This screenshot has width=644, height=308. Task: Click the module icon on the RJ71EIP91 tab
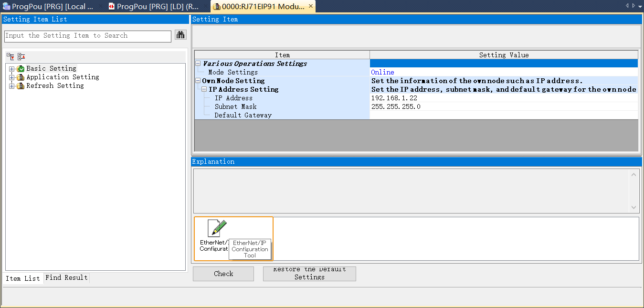(216, 7)
